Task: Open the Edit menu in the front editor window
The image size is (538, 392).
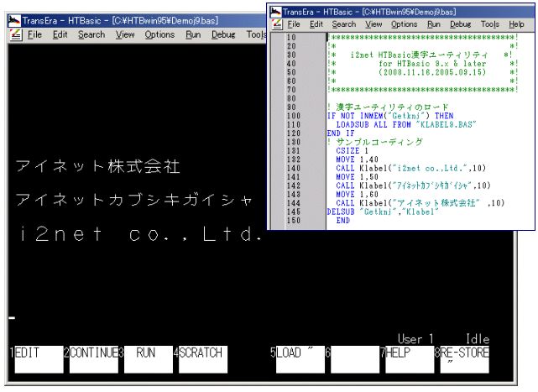Action: coord(316,24)
